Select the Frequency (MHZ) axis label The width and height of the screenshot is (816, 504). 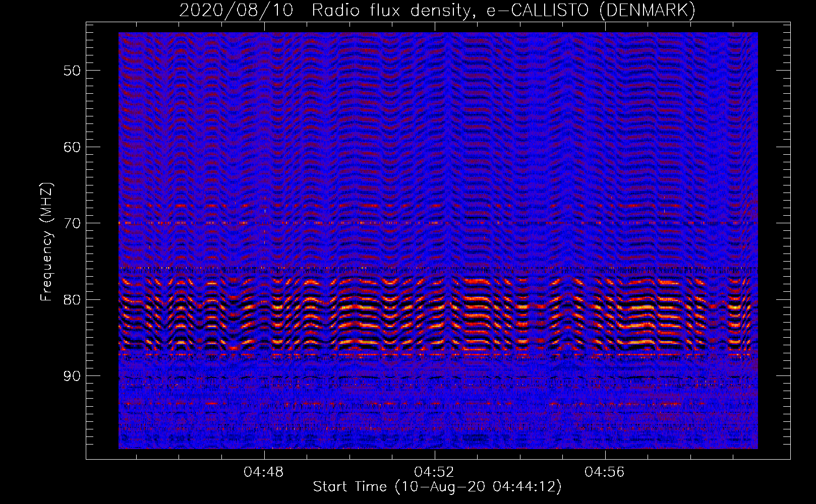(46, 242)
